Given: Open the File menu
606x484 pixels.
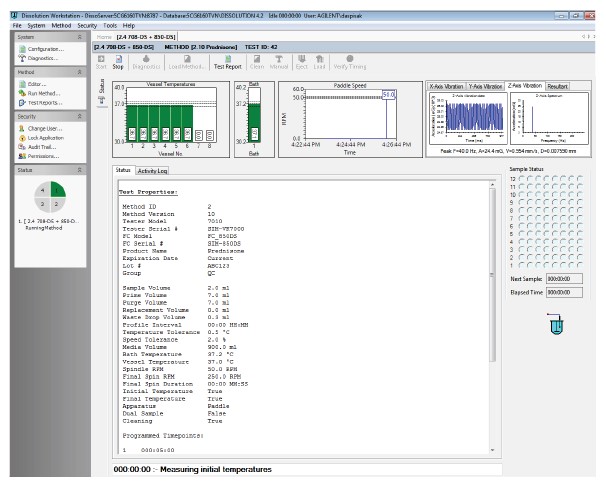Looking at the screenshot, I should click(x=17, y=26).
